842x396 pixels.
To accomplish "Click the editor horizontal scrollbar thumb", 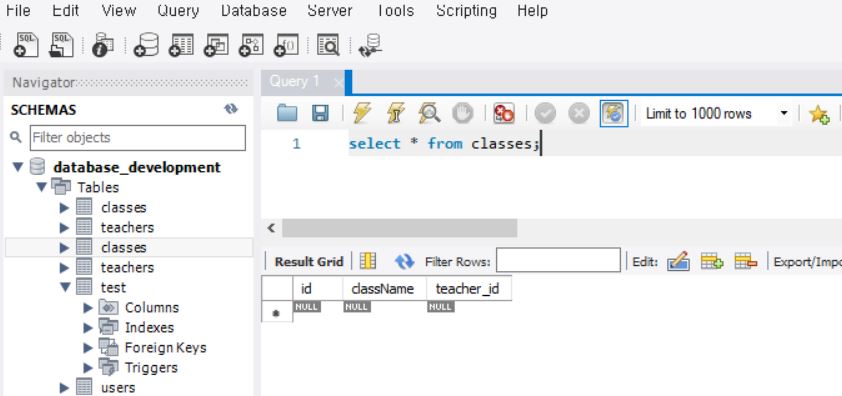I will (400, 228).
